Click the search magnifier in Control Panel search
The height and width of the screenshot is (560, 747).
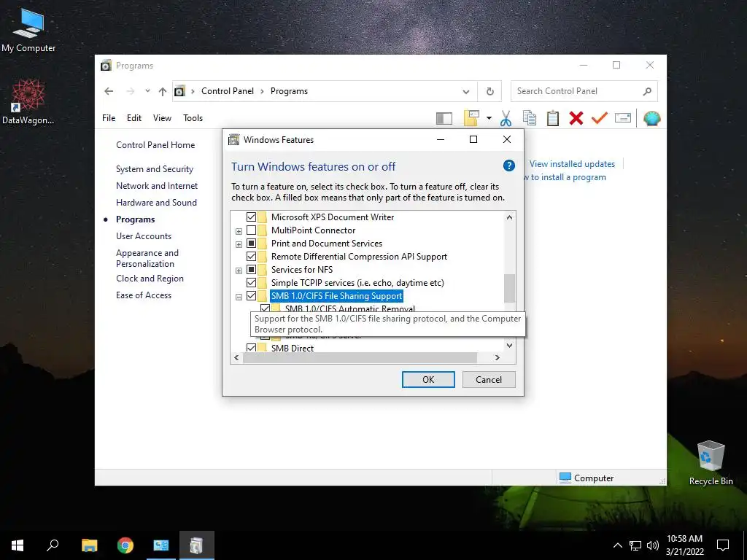[x=646, y=91]
